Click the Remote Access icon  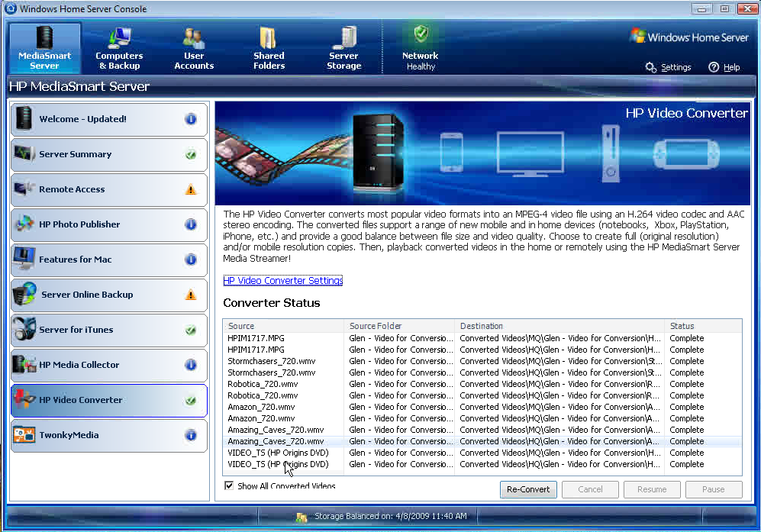[24, 189]
